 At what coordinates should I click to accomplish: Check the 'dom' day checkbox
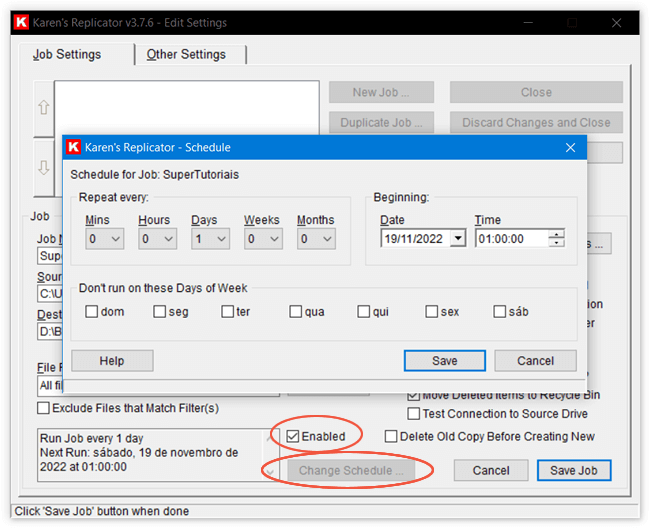click(92, 312)
